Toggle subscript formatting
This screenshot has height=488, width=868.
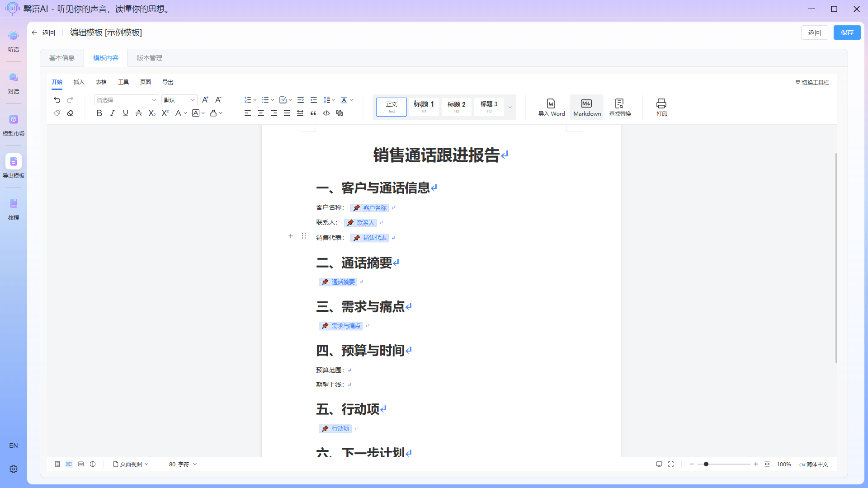[152, 113]
